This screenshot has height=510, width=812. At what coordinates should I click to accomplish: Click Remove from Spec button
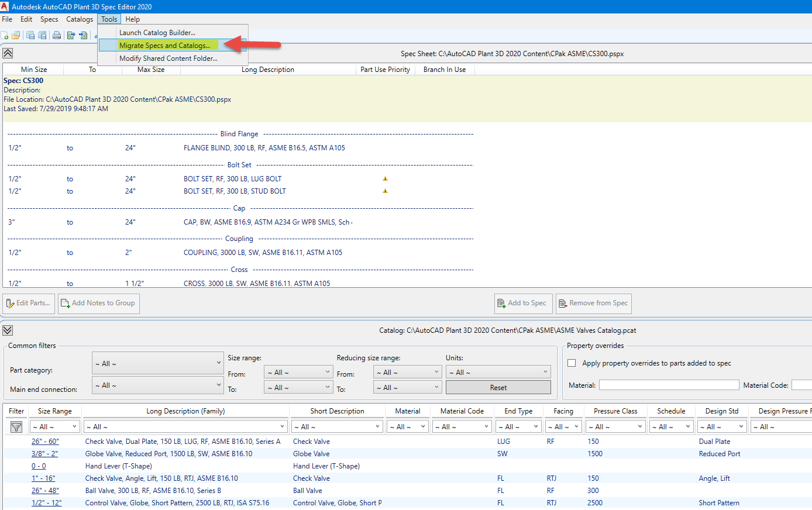[x=593, y=303]
